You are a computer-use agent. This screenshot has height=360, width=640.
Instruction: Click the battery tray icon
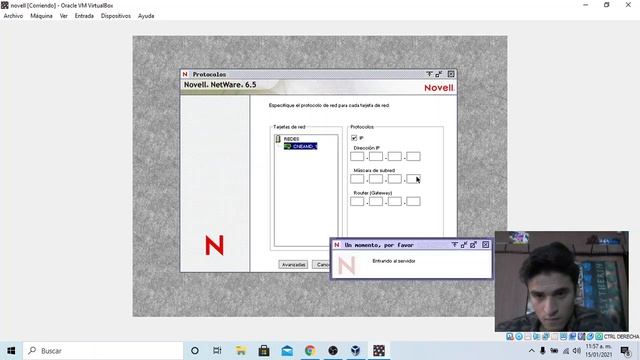pyautogui.click(x=554, y=351)
